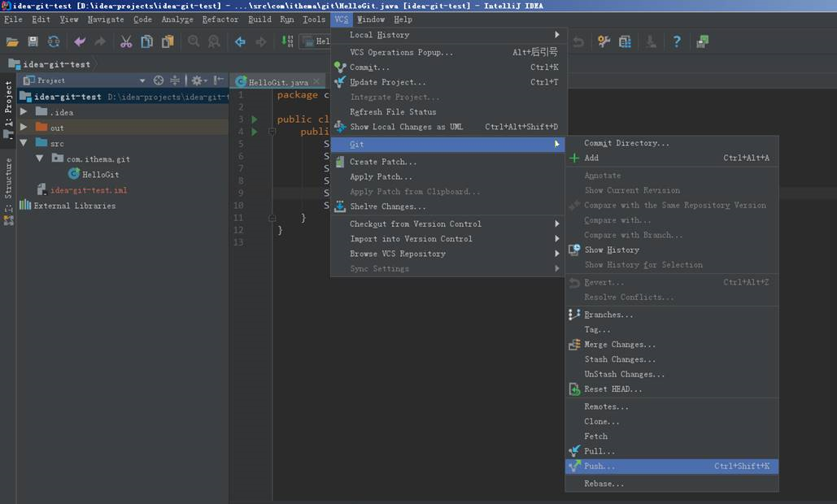Click the Synchronize toolbar icon
Image resolution: width=837 pixels, height=504 pixels.
(x=54, y=41)
